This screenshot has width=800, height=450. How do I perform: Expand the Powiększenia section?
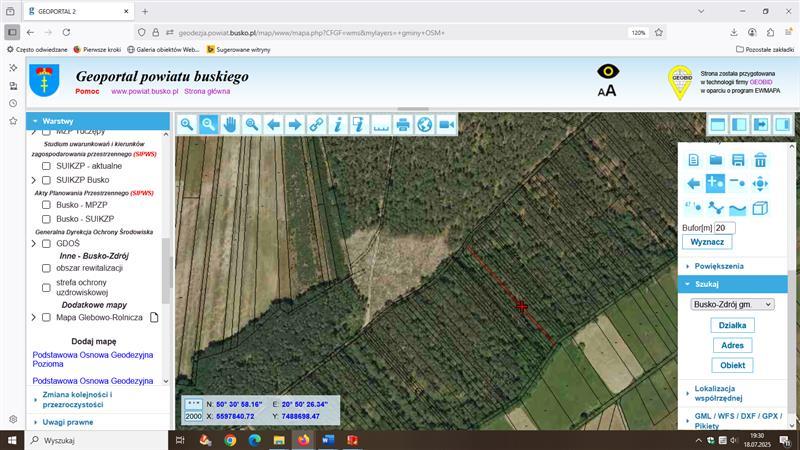[719, 266]
